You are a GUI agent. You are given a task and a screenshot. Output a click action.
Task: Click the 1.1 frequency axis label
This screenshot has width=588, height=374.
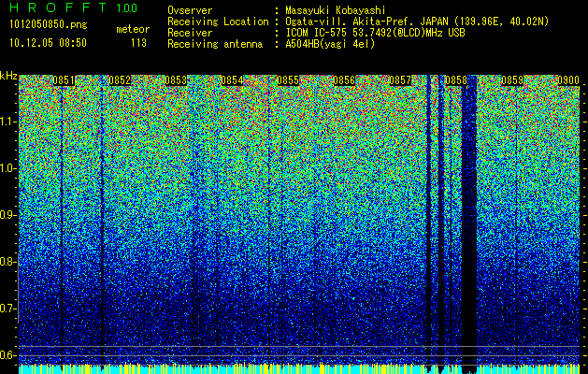coord(8,122)
